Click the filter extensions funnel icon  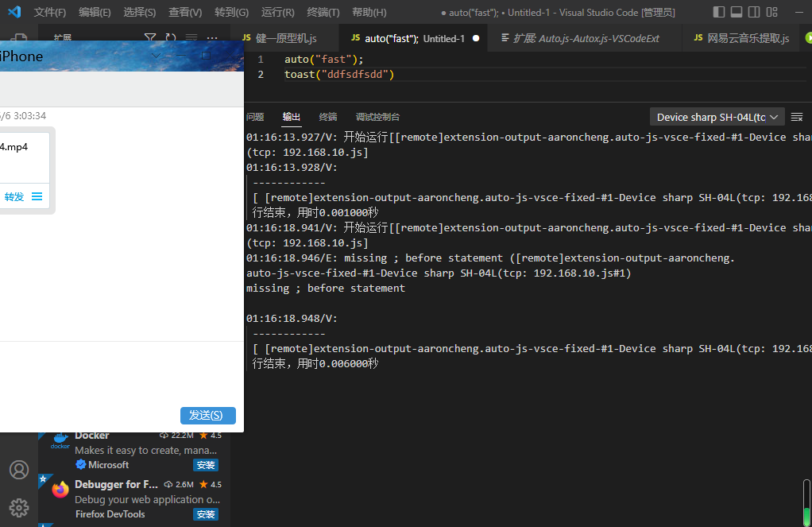(149, 38)
